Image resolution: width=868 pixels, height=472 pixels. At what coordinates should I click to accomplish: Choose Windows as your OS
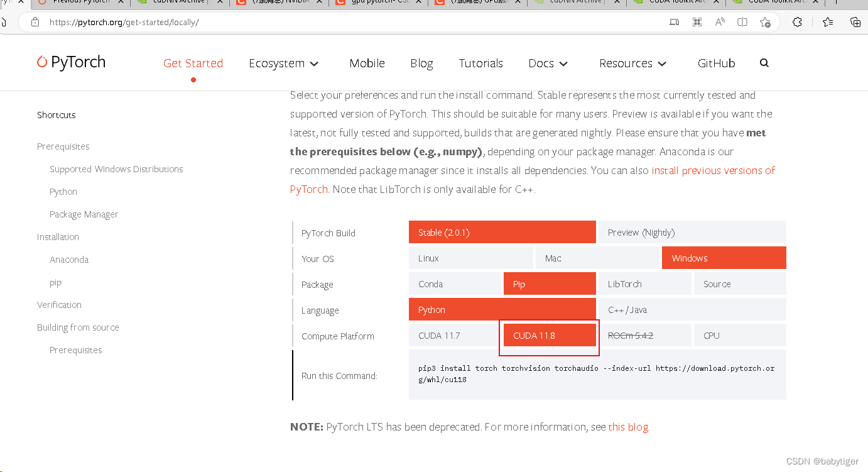pos(724,258)
